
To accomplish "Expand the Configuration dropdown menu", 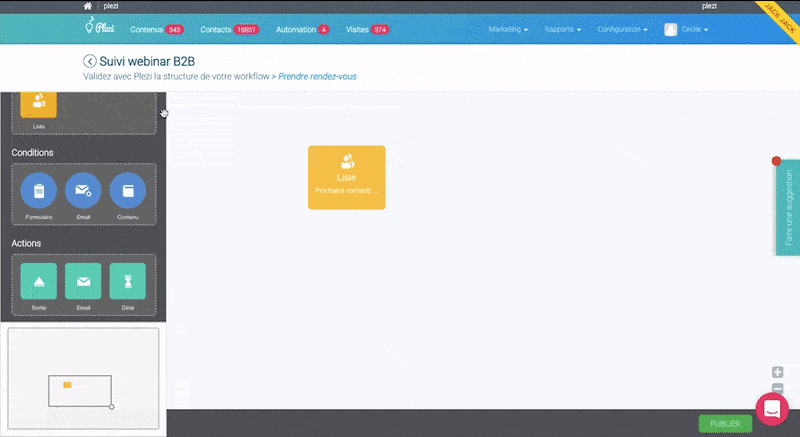I will pos(622,30).
